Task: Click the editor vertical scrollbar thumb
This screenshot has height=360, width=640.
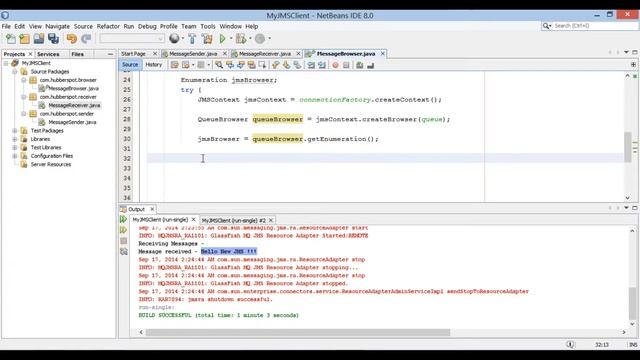Action: coord(627,147)
